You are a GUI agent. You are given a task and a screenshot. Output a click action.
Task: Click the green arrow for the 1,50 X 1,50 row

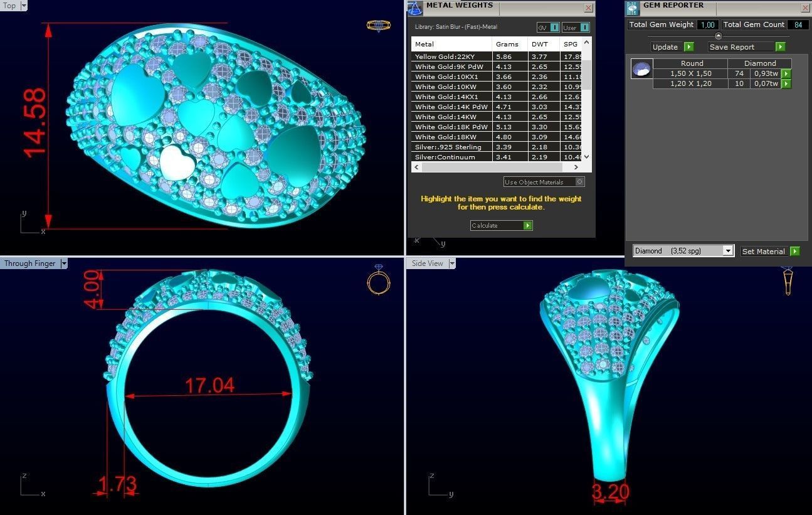[786, 74]
